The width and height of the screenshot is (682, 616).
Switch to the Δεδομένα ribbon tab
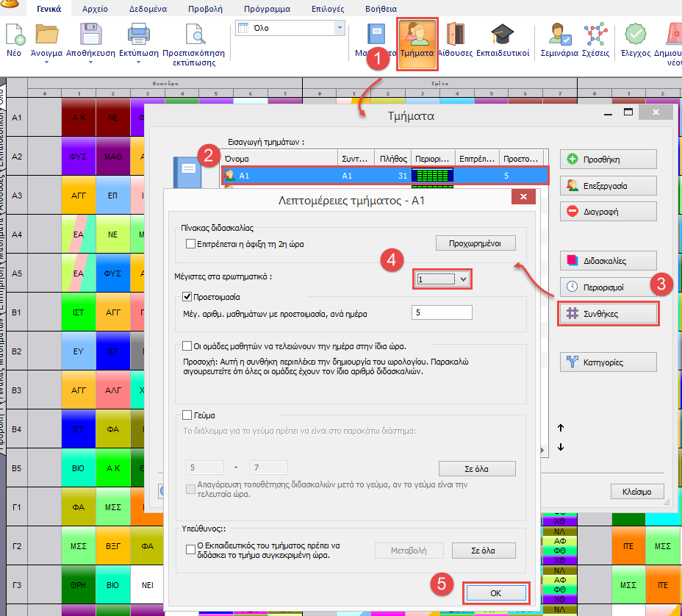[149, 10]
